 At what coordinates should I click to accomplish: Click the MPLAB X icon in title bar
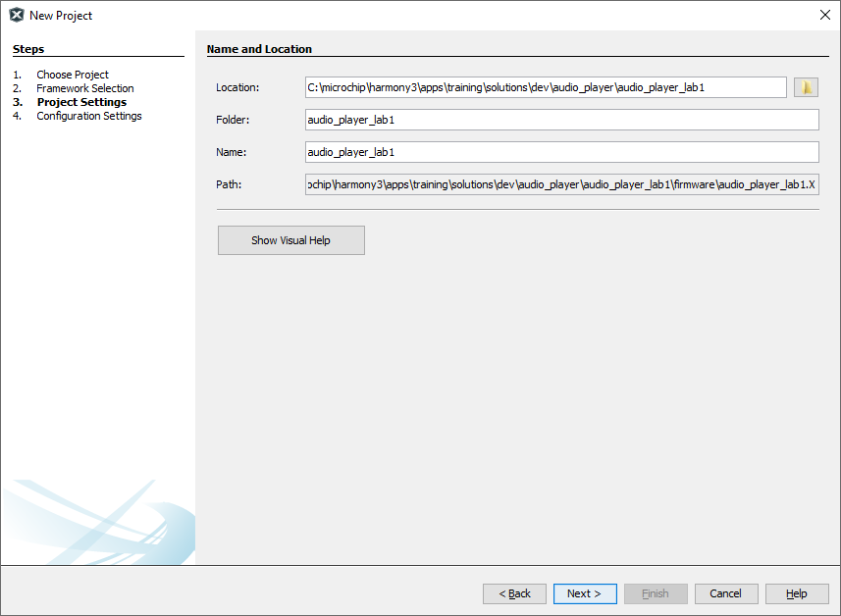point(16,15)
